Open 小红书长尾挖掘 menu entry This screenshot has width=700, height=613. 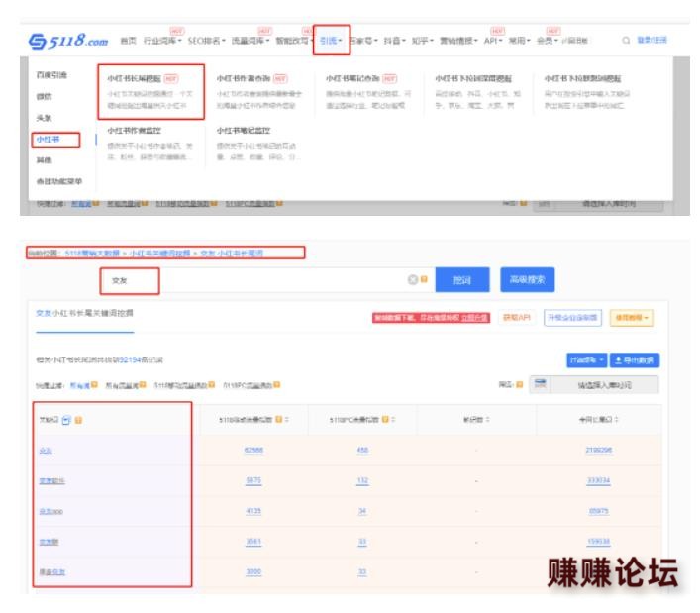[x=150, y=91]
